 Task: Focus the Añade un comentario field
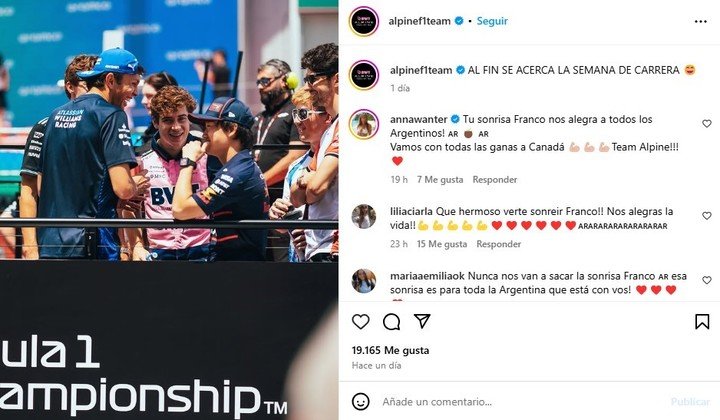coord(521,402)
